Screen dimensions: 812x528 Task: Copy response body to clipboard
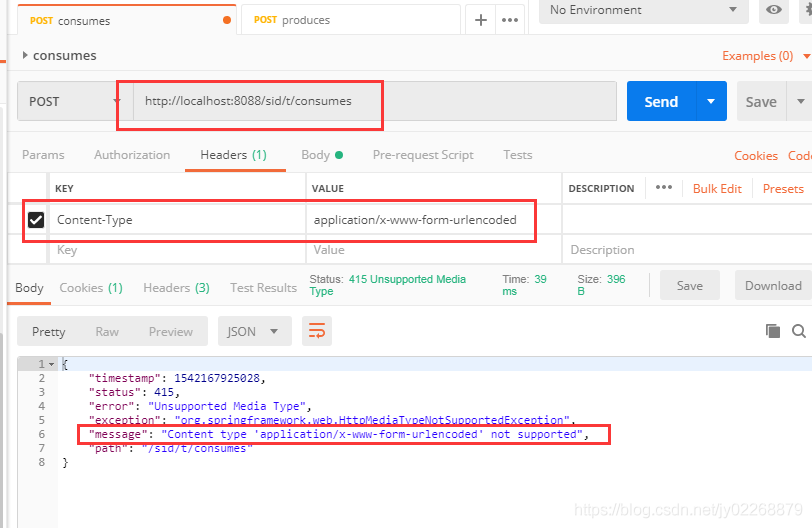[773, 331]
